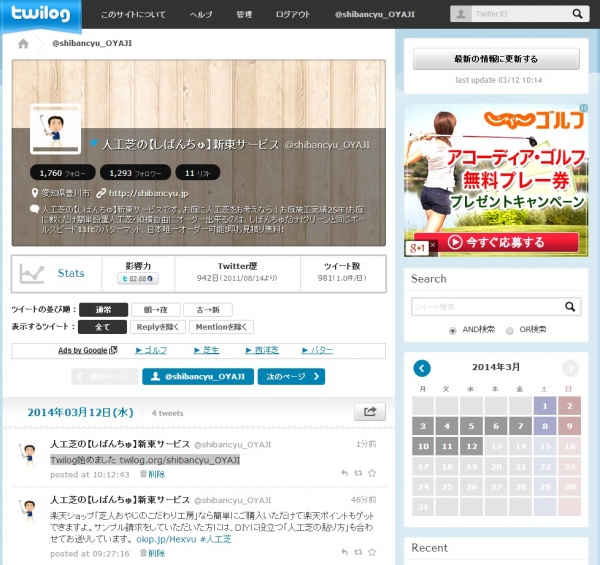This screenshot has height=565, width=600.
Task: Click 最新の情報に更新する button
Action: click(496, 59)
